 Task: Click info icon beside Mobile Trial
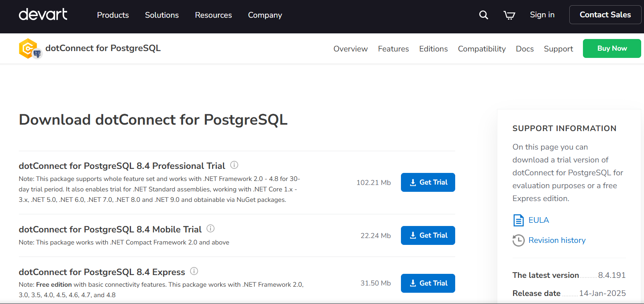(x=211, y=228)
